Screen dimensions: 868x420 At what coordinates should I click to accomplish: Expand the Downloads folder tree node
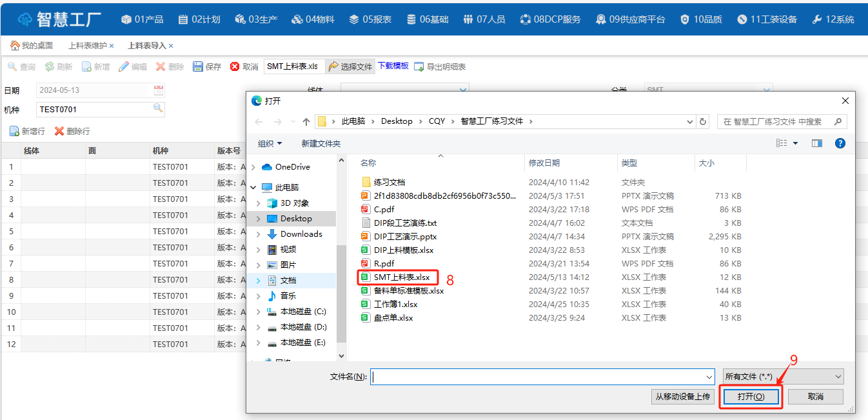(259, 234)
